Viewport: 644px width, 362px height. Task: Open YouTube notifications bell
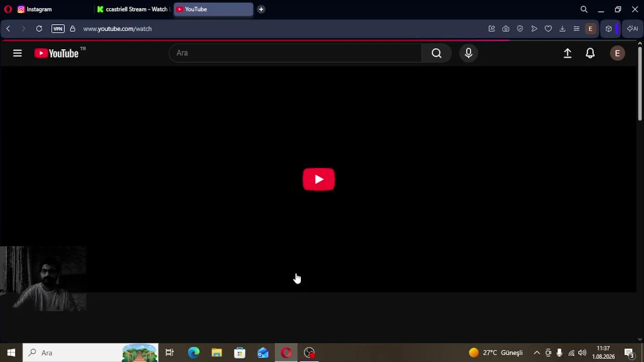point(590,53)
